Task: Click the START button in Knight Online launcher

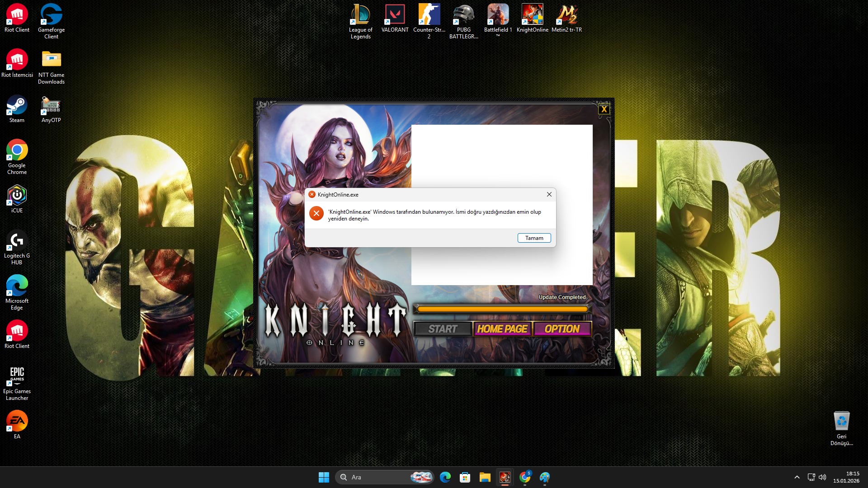Action: [443, 329]
